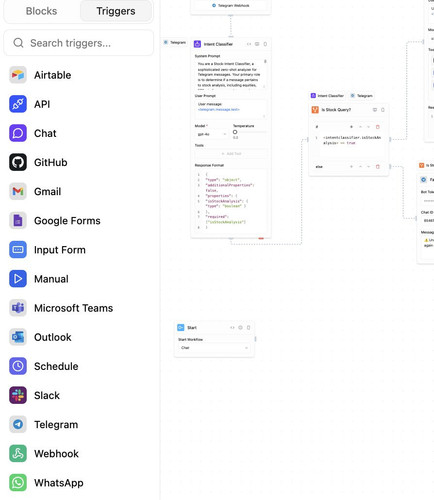
Task: Select the Google Forms trigger icon
Action: (x=18, y=221)
